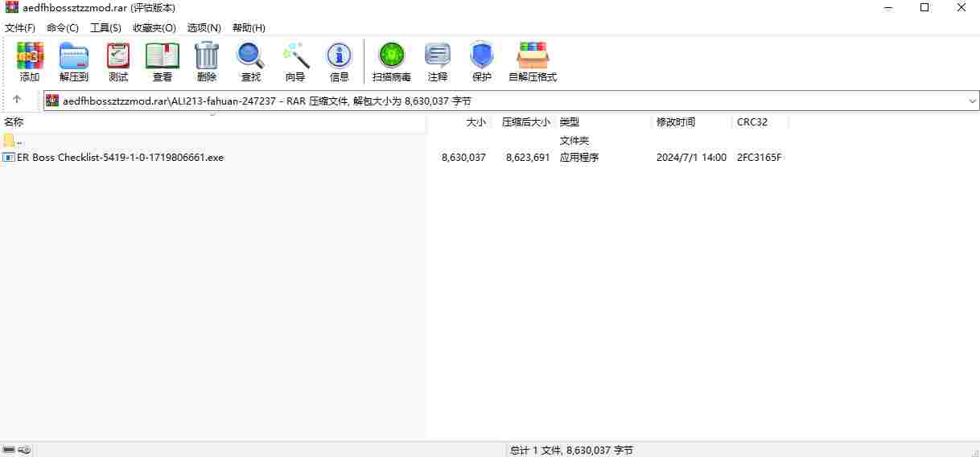The image size is (980, 457).
Task: Click the Delete (删除) trash icon
Action: 207,62
